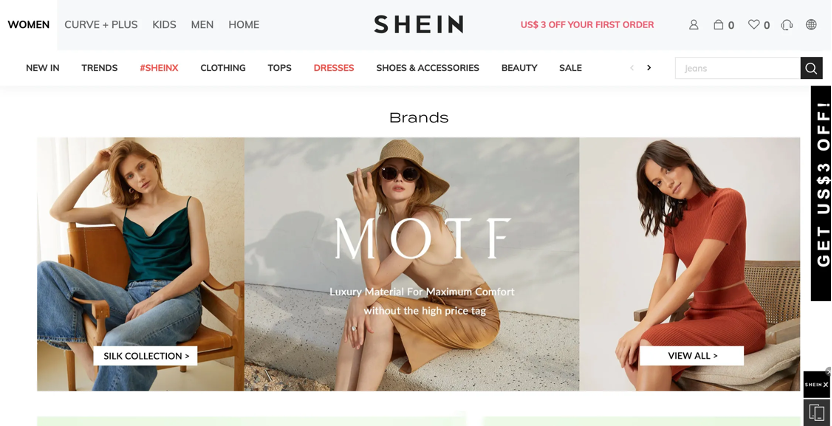Image resolution: width=832 pixels, height=426 pixels.
Task: Open the globe language selector
Action: [x=811, y=24]
